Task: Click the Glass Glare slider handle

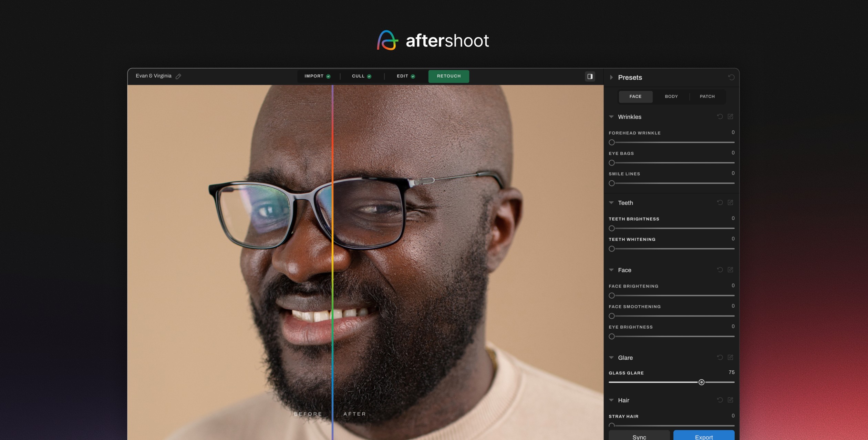Action: 701,382
